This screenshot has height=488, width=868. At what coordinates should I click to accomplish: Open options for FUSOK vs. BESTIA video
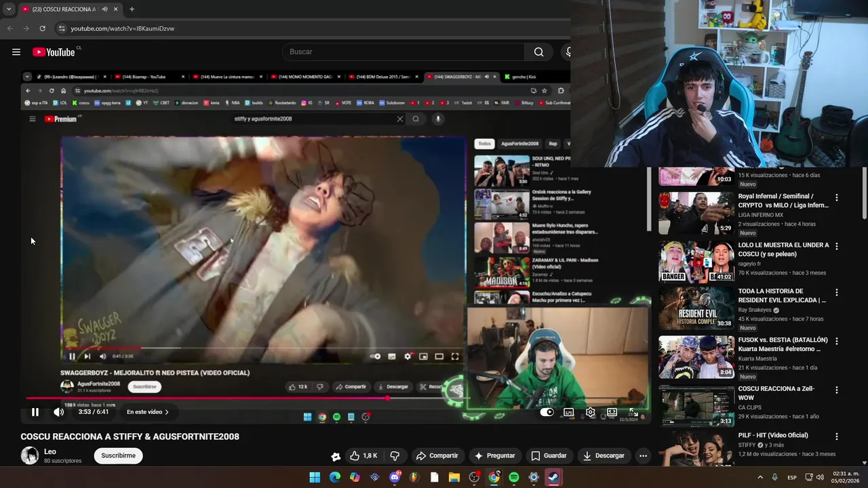[836, 341]
